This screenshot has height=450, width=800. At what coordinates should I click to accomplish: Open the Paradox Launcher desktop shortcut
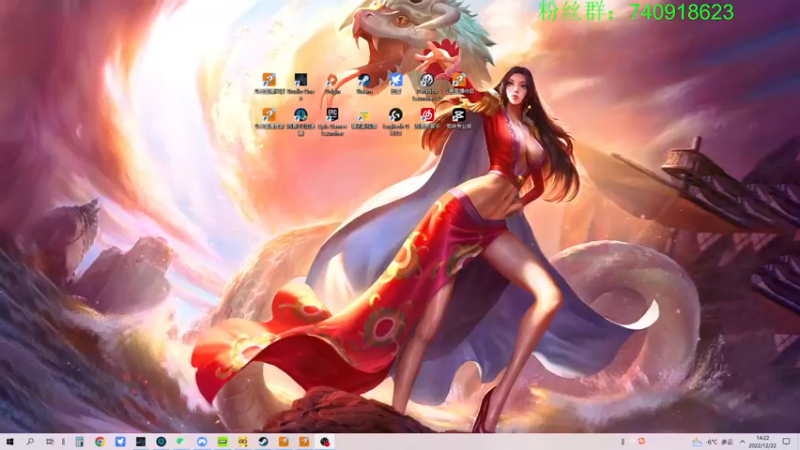pyautogui.click(x=427, y=86)
